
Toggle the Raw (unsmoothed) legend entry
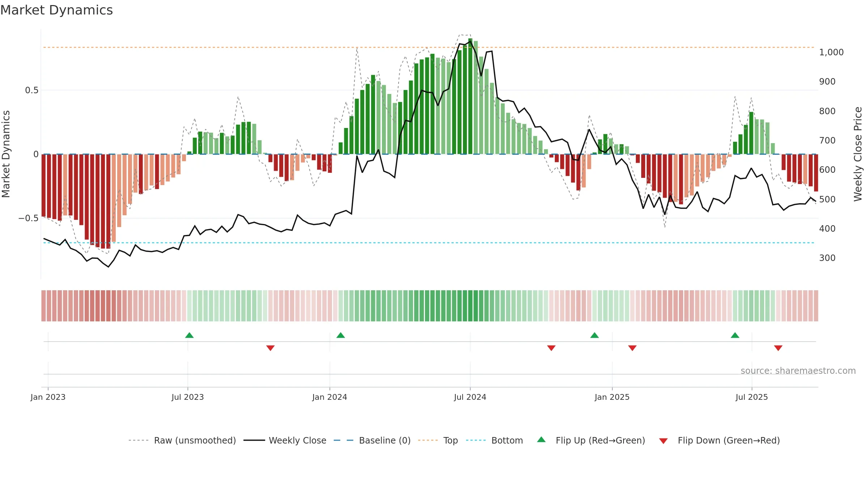182,440
